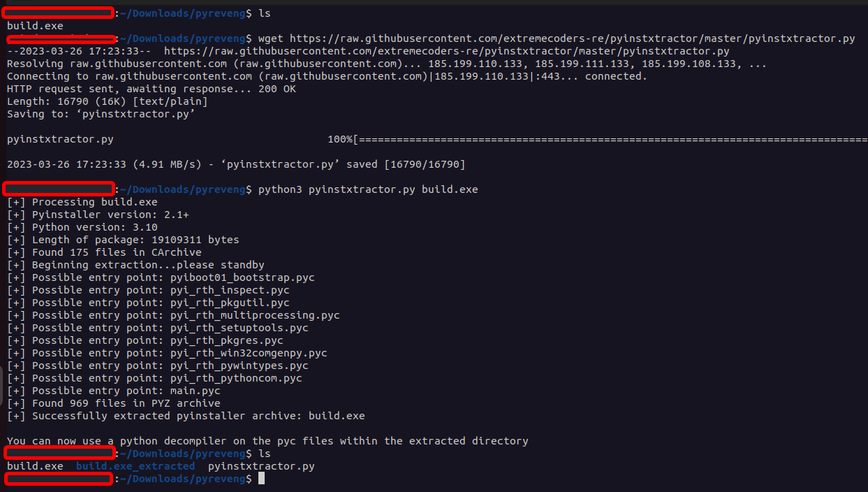
Task: Click the "Found 175 files in CArchive" line
Action: pos(104,252)
